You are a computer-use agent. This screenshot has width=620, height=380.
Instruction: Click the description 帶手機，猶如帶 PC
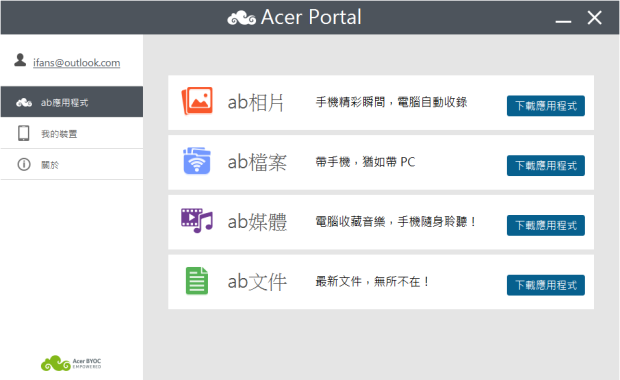365,162
